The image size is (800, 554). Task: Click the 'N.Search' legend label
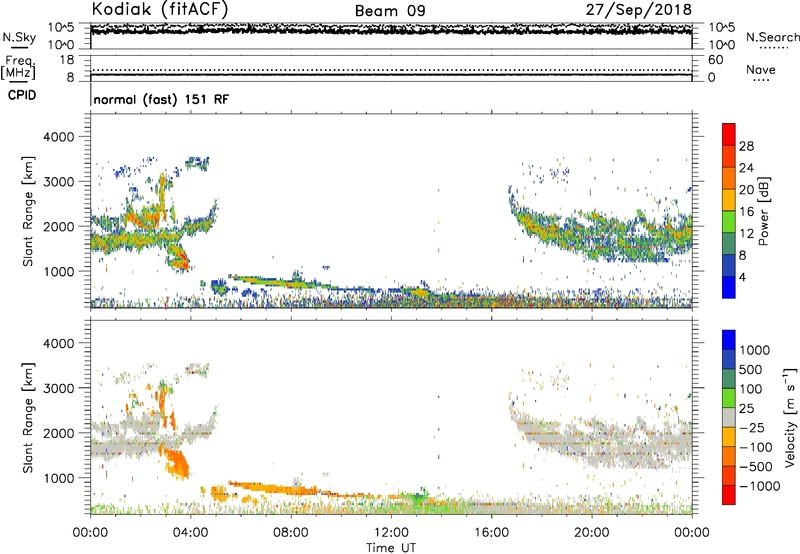pos(773,37)
